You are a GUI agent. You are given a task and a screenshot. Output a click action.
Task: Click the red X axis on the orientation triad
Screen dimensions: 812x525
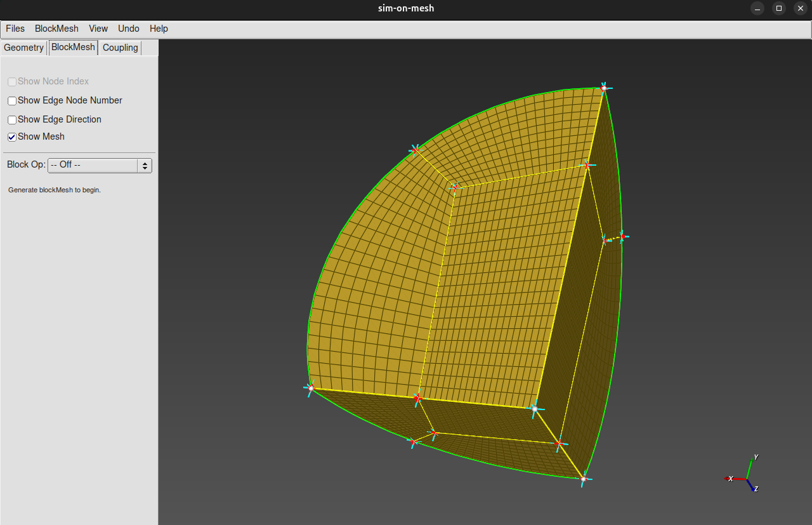tap(728, 479)
